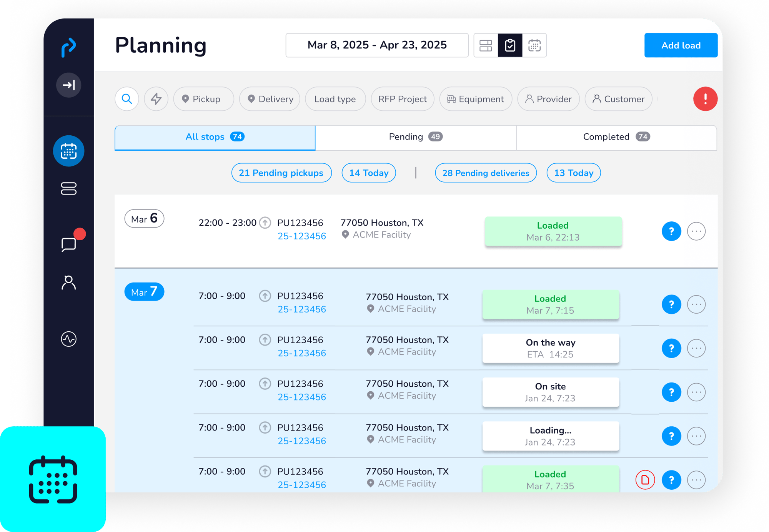
Task: Open the stacked list sidebar icon
Action: (69, 188)
